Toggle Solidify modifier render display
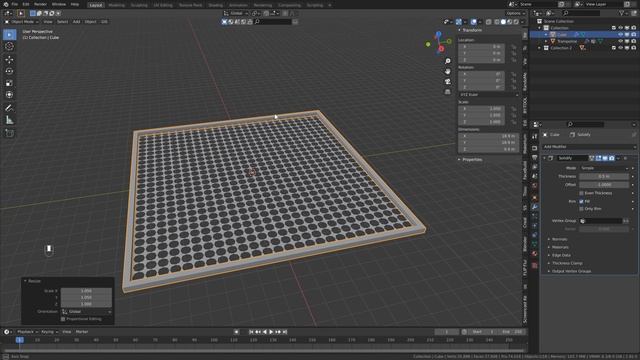This screenshot has height=360, width=640. click(611, 158)
